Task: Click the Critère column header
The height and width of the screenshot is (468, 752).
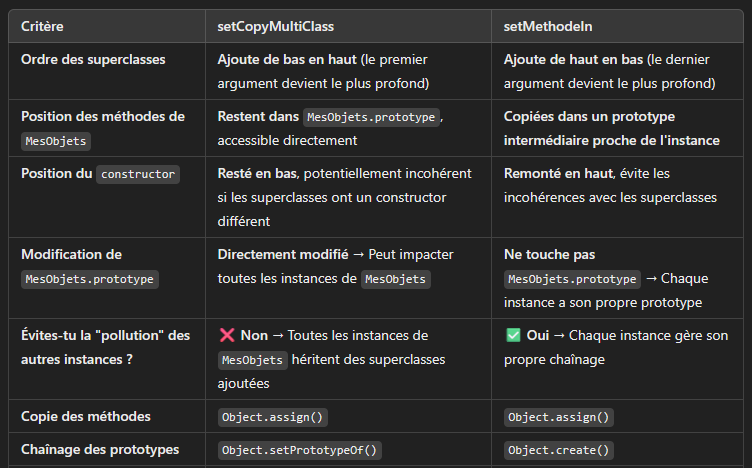Action: [x=42, y=26]
